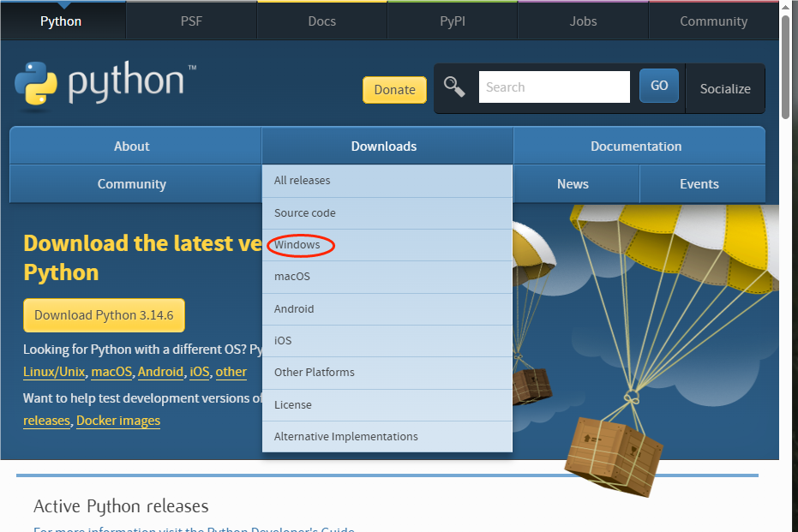Screen dimensions: 798x532
Task: Follow the macOS link under download button
Action: tap(111, 372)
